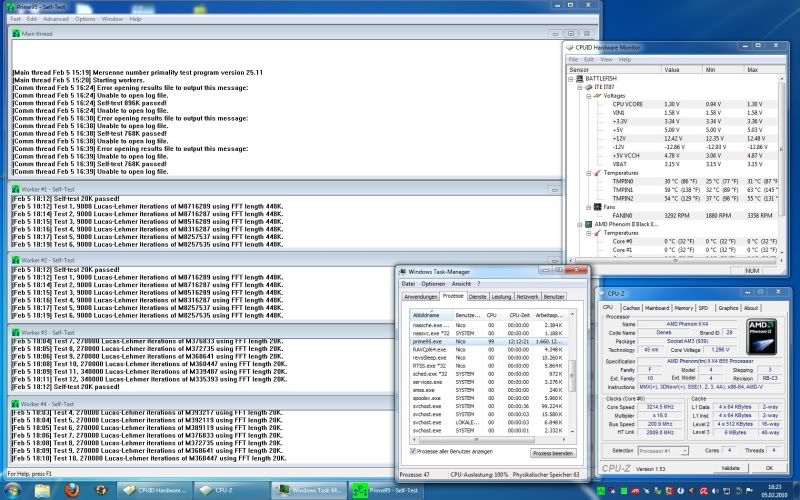Click the AMD Phenom II Black E... processor icon
This screenshot has height=500, width=800.
589,224
